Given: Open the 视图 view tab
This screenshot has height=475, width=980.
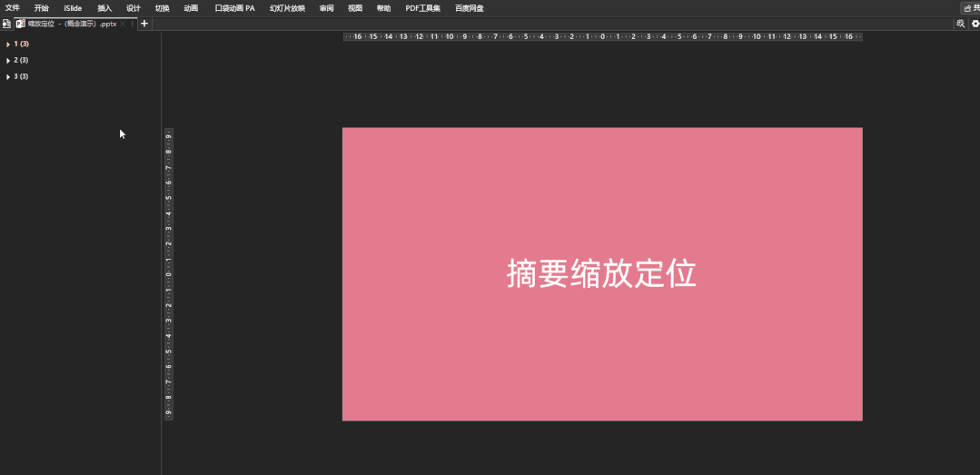Looking at the screenshot, I should 355,8.
